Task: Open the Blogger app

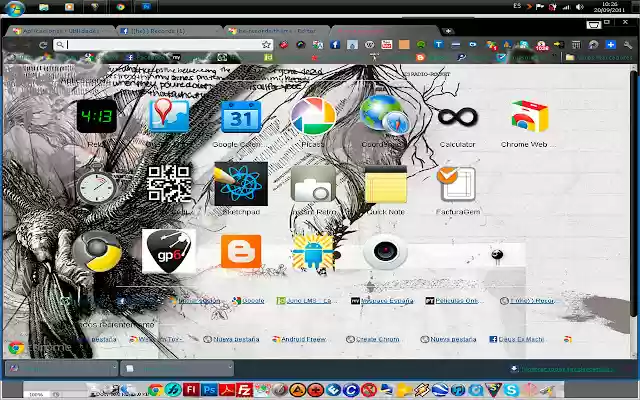Action: click(x=241, y=251)
